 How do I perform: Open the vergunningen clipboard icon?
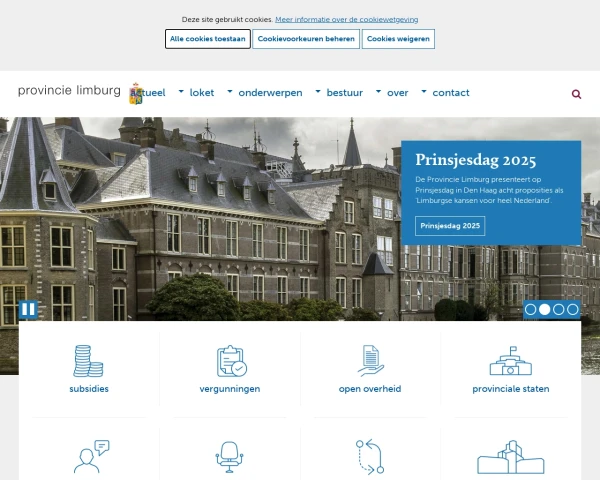tap(232, 361)
